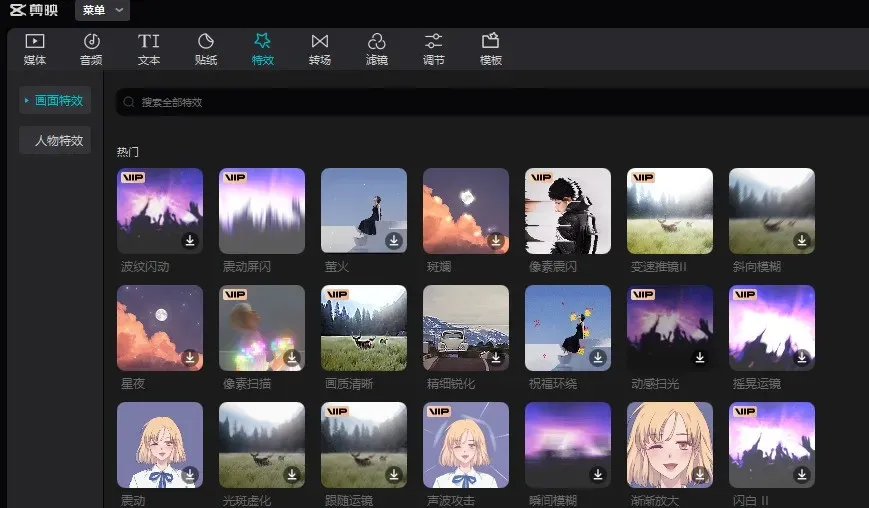Open the 模板 (Templates) tab
869x508 pixels.
(x=490, y=49)
